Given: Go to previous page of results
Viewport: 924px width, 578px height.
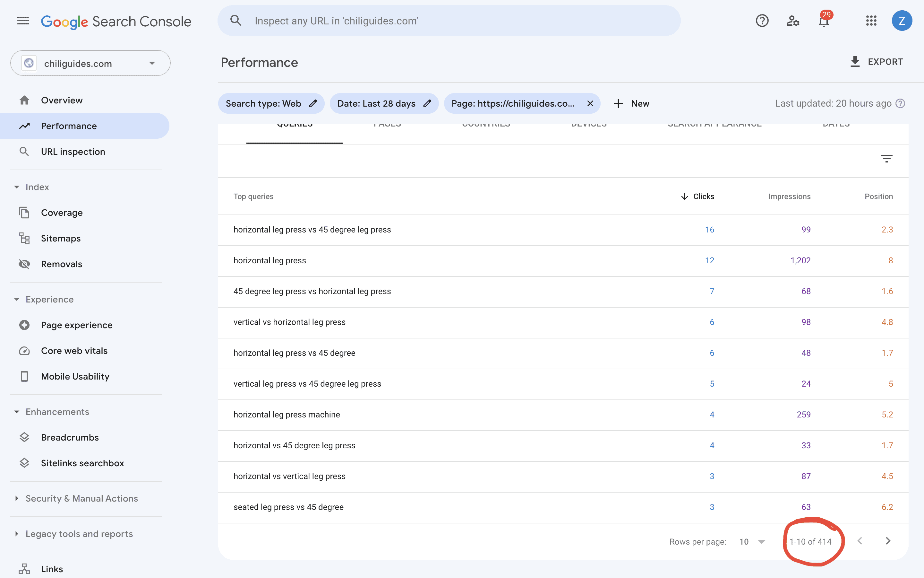Looking at the screenshot, I should (860, 541).
